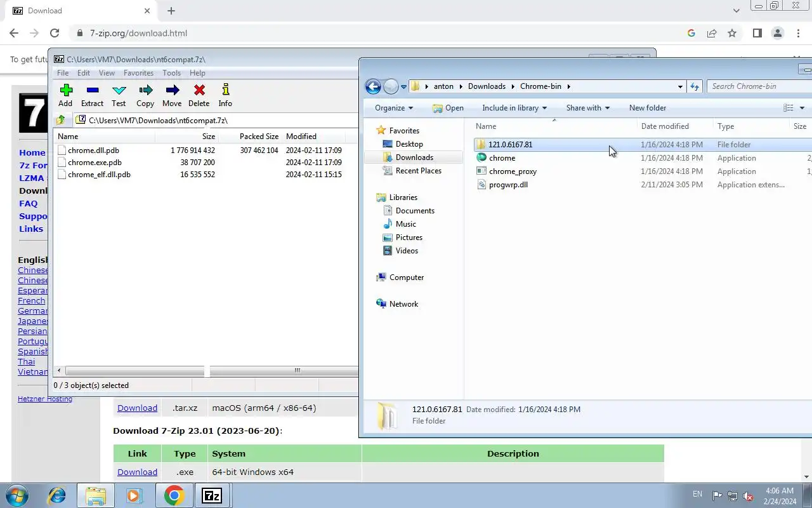812x508 pixels.
Task: Select chrome.exe.pdb in the archive list
Action: pyautogui.click(x=95, y=163)
